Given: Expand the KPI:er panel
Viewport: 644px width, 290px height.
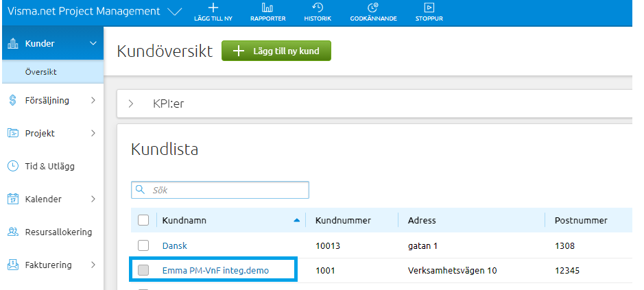Looking at the screenshot, I should [131, 104].
